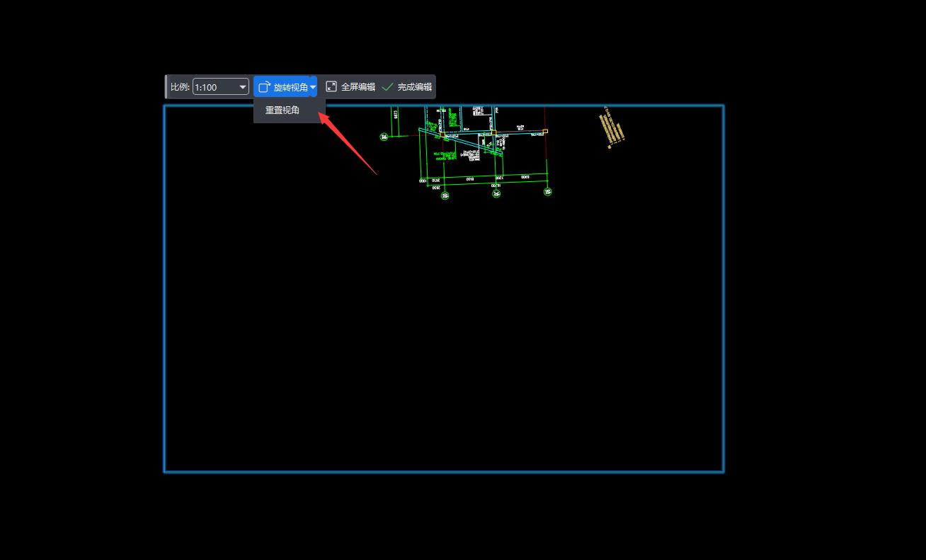Image resolution: width=926 pixels, height=560 pixels.
Task: Click the 完成编辑 text button
Action: [x=414, y=87]
